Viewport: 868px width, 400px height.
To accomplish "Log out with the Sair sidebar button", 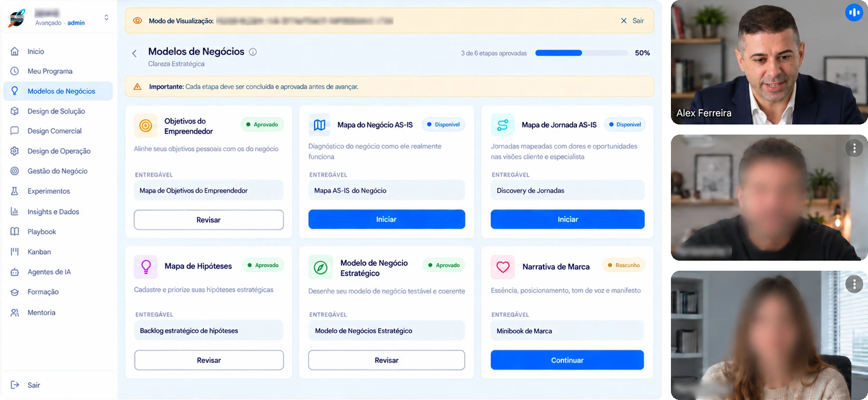I will click(25, 385).
